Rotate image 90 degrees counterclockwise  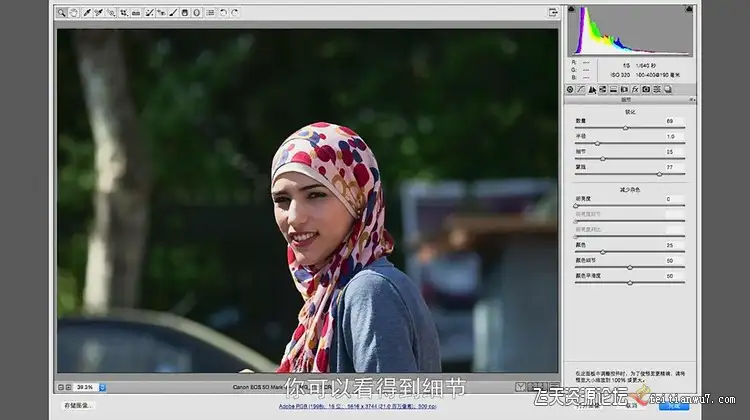pyautogui.click(x=223, y=13)
